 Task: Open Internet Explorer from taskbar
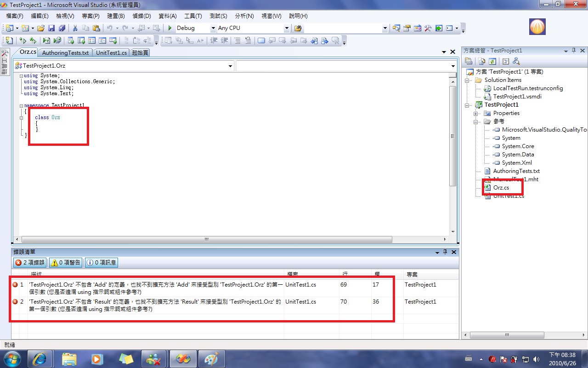(x=40, y=358)
